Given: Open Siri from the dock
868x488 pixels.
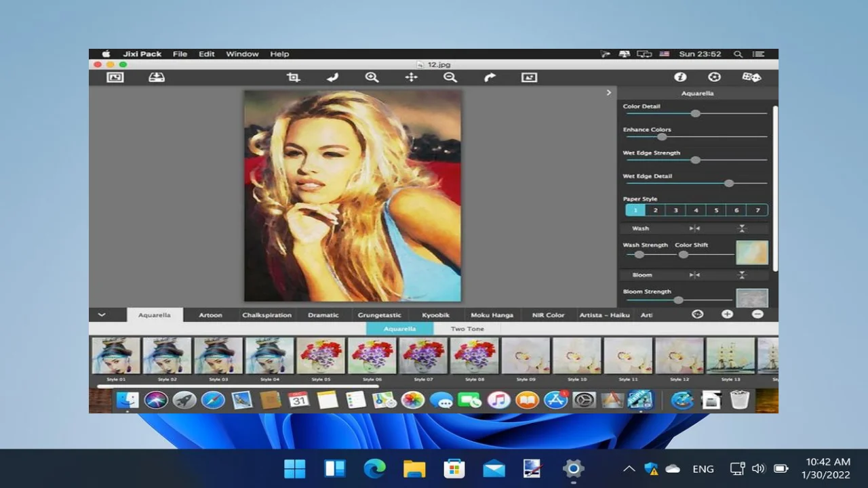Looking at the screenshot, I should point(156,401).
